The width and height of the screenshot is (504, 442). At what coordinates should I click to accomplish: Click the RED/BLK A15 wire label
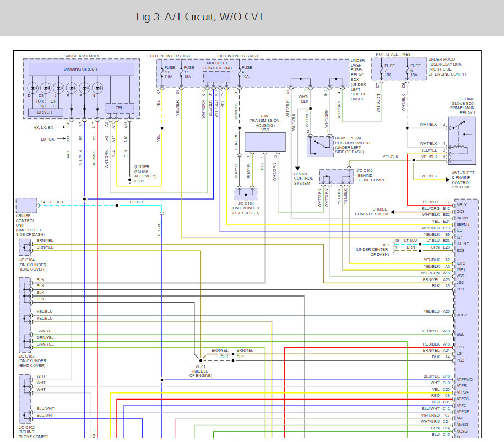pyautogui.click(x=436, y=344)
